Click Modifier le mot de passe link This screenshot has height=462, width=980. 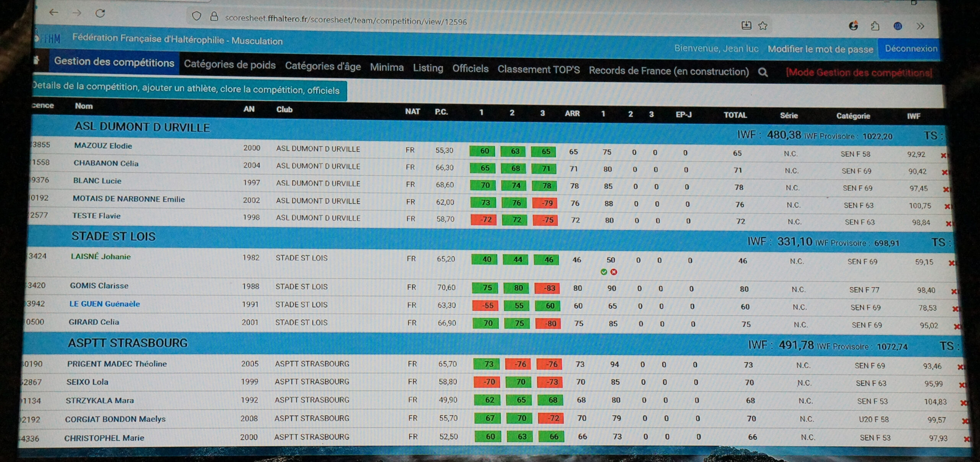point(820,49)
